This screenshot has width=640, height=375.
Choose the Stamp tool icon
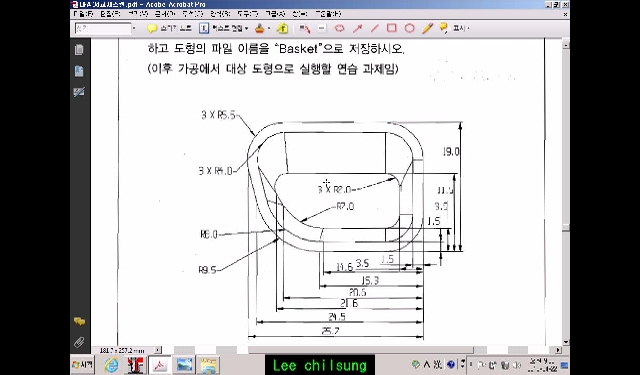tap(260, 28)
